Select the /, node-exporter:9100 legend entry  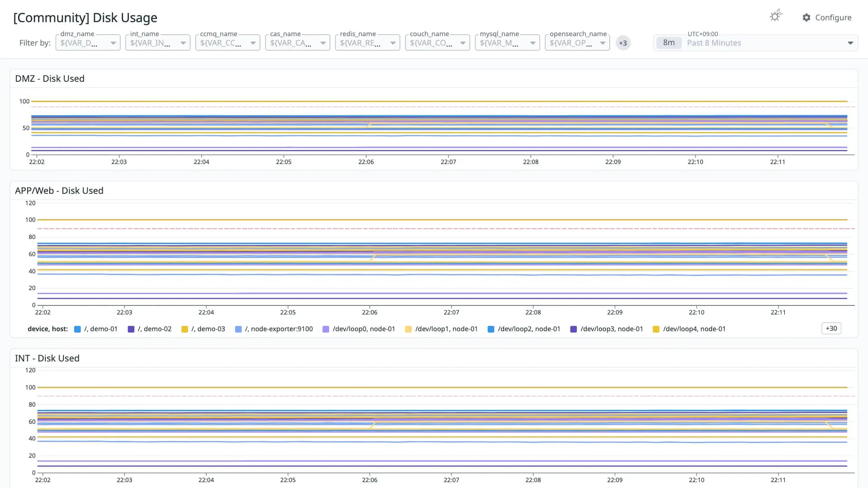click(274, 329)
